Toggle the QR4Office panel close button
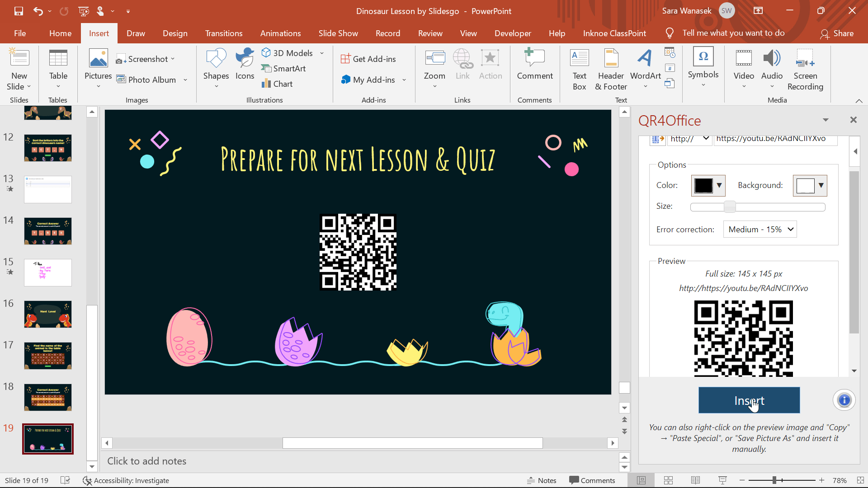 click(x=854, y=120)
